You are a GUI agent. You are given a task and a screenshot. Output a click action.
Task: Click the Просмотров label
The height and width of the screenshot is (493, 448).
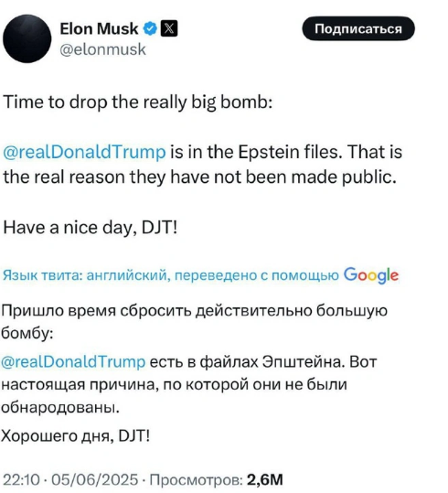pyautogui.click(x=197, y=480)
